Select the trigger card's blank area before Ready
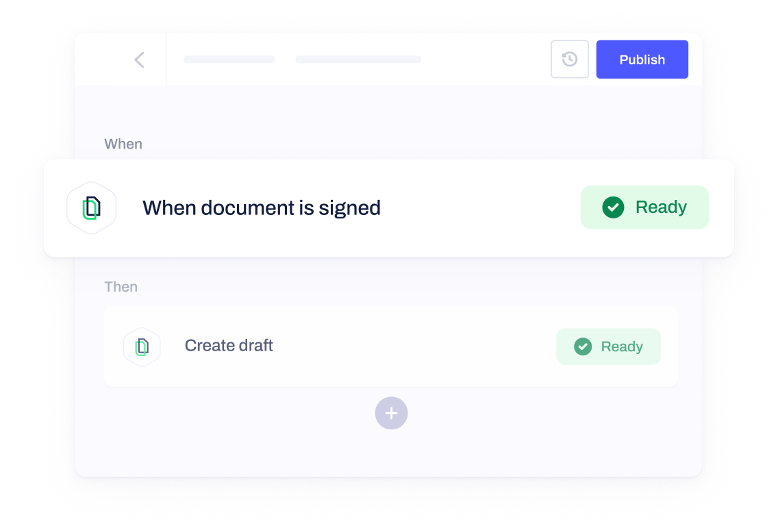Screen dimensions: 778x532 pos(480,208)
